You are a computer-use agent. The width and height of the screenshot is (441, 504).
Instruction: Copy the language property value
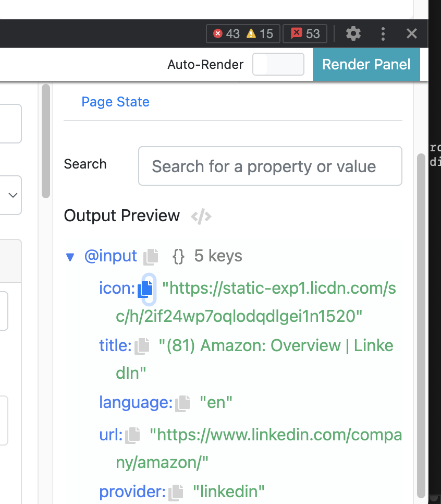183,403
